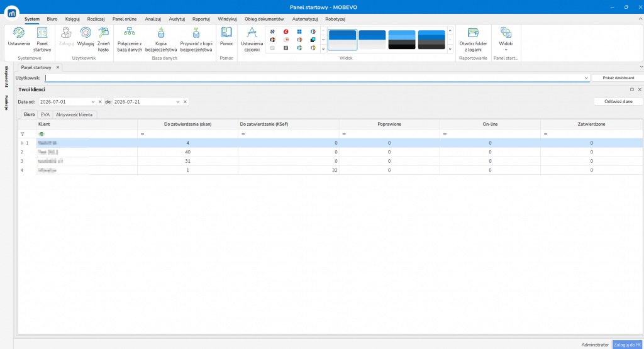Open the Windykuj ribbon tab
644x349 pixels.
(x=227, y=19)
